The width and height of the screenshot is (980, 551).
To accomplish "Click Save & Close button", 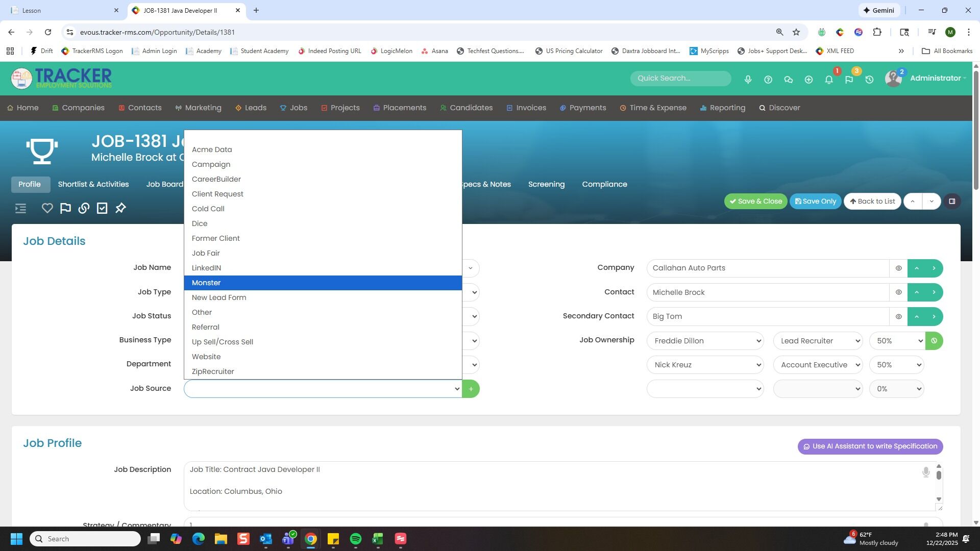I will pyautogui.click(x=755, y=202).
